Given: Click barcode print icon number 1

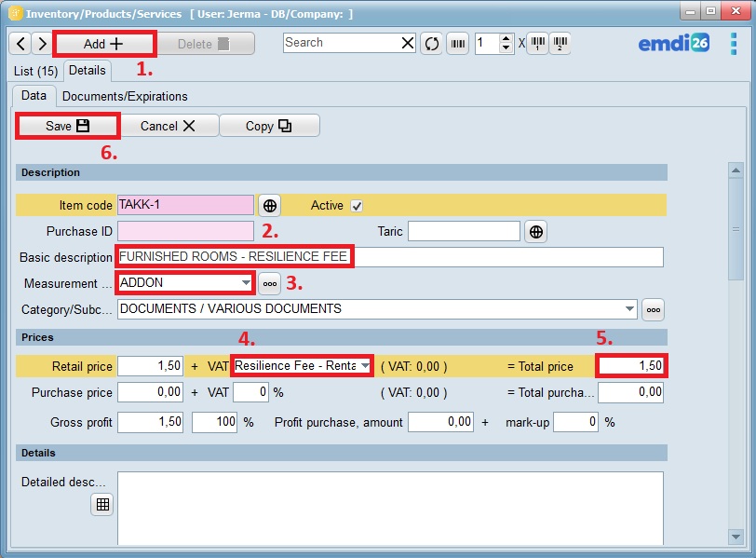Looking at the screenshot, I should point(537,44).
